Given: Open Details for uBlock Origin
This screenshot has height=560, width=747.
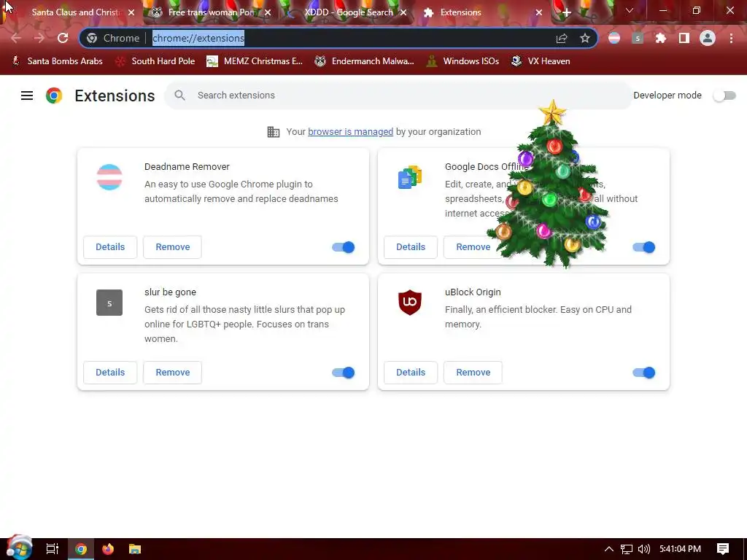Looking at the screenshot, I should 411,373.
